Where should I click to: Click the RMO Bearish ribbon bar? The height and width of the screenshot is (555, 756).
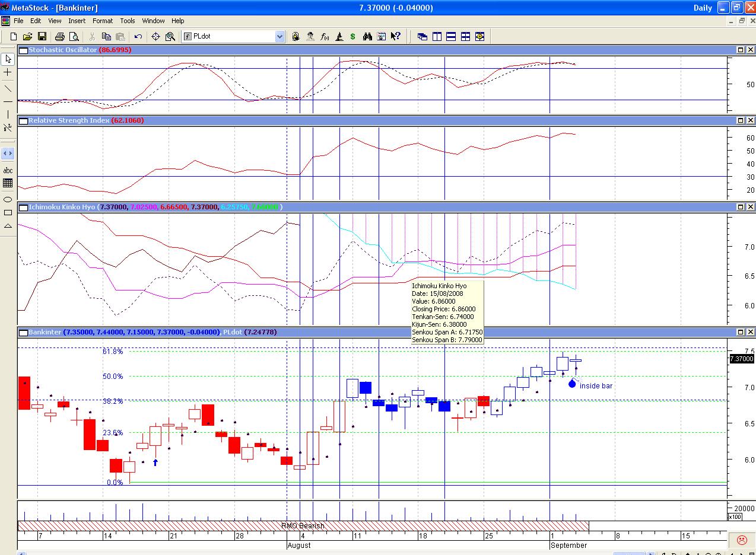pos(303,526)
